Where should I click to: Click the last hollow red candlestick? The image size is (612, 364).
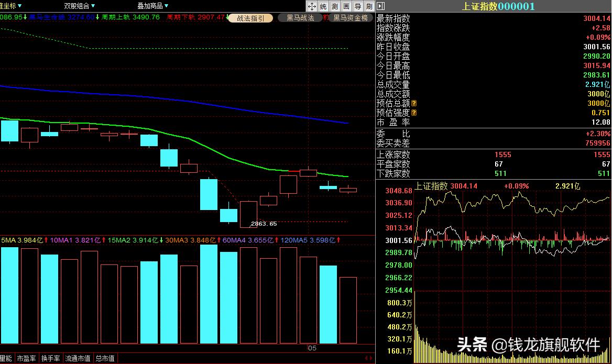(x=348, y=190)
